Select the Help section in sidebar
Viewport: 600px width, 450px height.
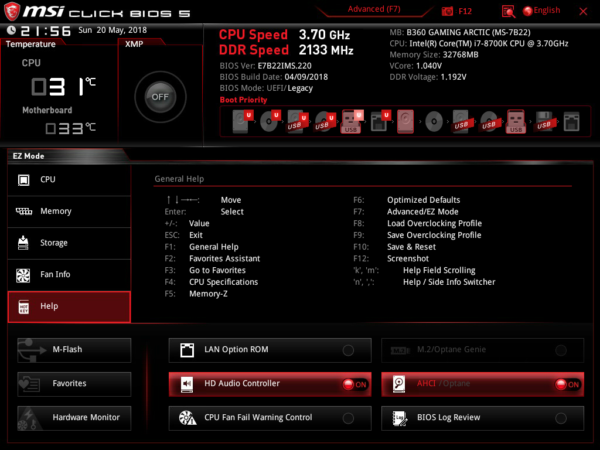click(x=69, y=307)
